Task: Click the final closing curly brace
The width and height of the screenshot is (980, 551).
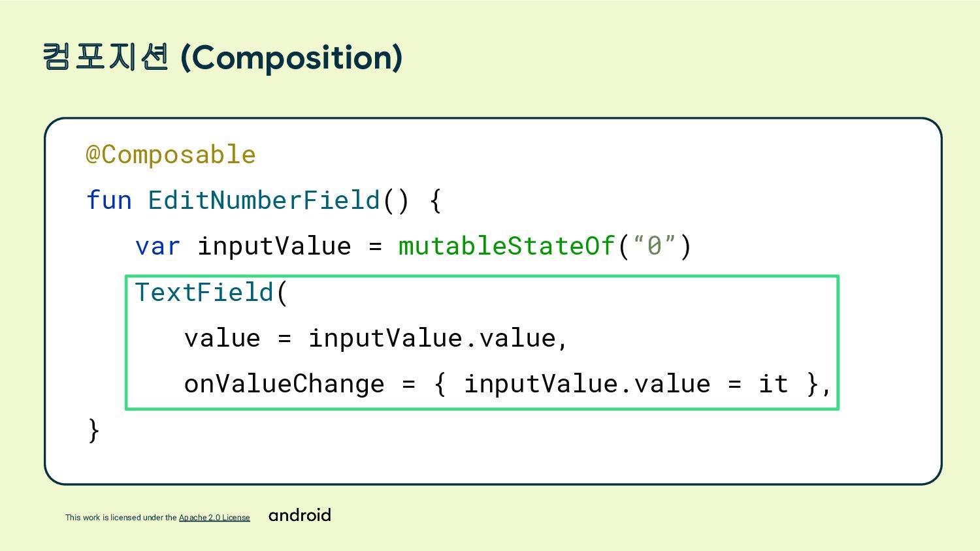Action: (x=94, y=431)
